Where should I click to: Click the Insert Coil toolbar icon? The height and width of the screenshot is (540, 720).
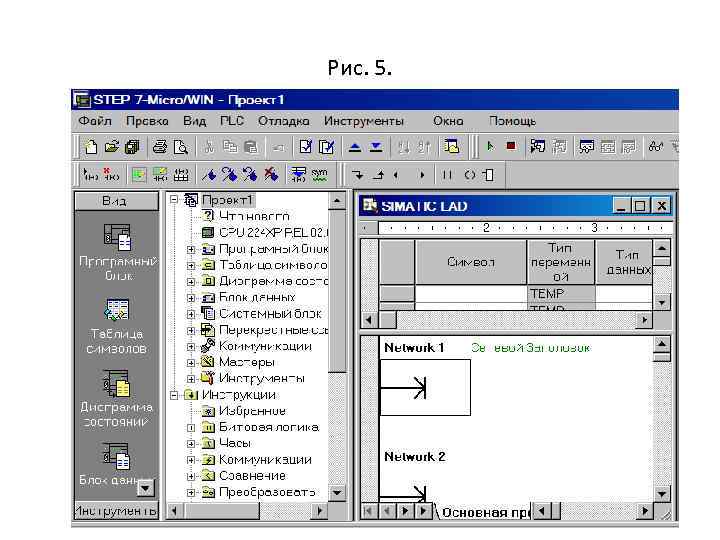click(x=469, y=175)
